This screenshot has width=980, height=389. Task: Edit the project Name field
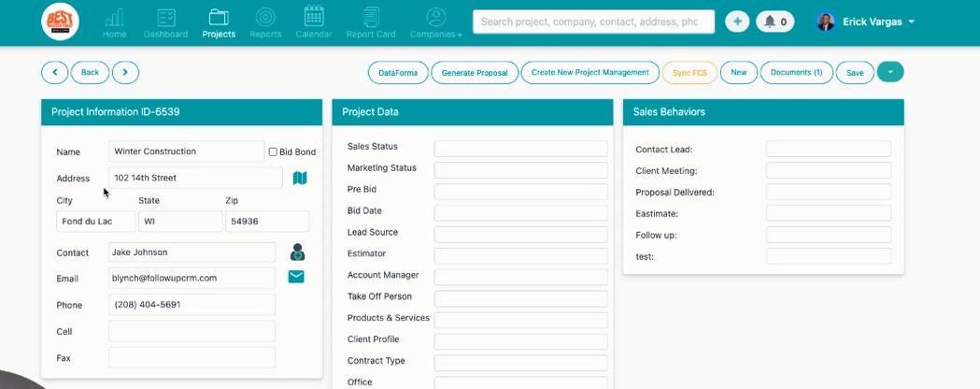(186, 151)
